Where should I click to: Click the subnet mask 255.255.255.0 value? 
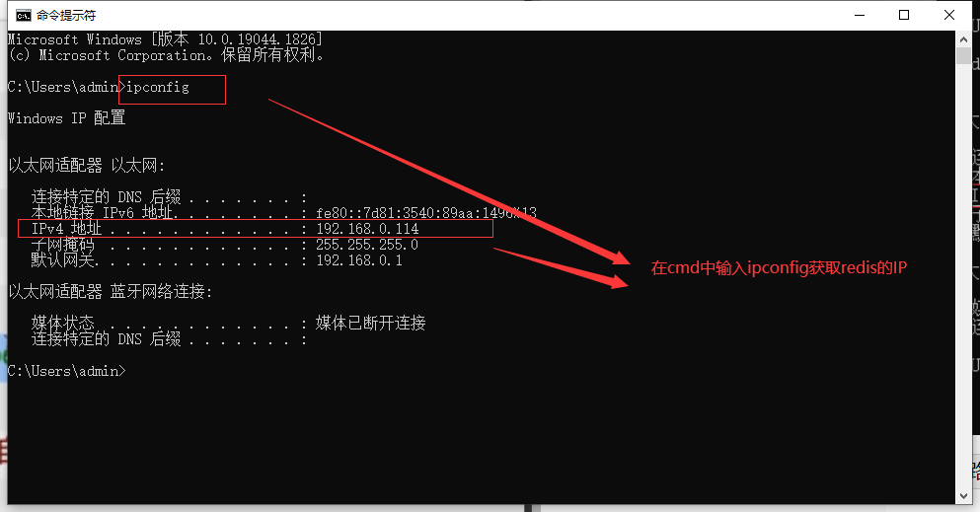(x=367, y=245)
